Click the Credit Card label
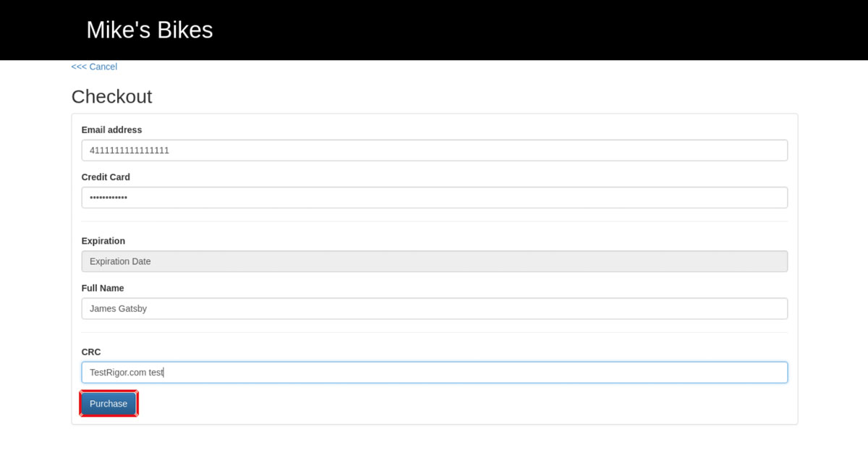This screenshot has width=868, height=458. point(106,177)
